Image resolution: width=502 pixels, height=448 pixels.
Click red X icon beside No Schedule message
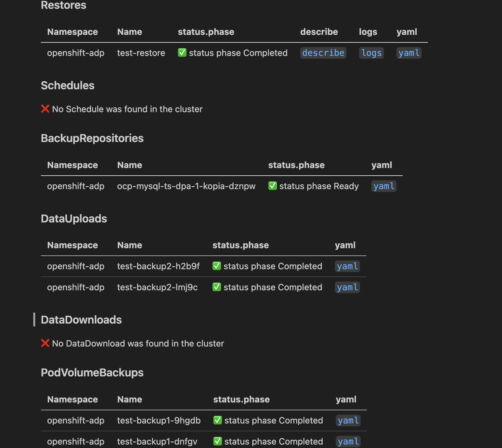pos(45,109)
